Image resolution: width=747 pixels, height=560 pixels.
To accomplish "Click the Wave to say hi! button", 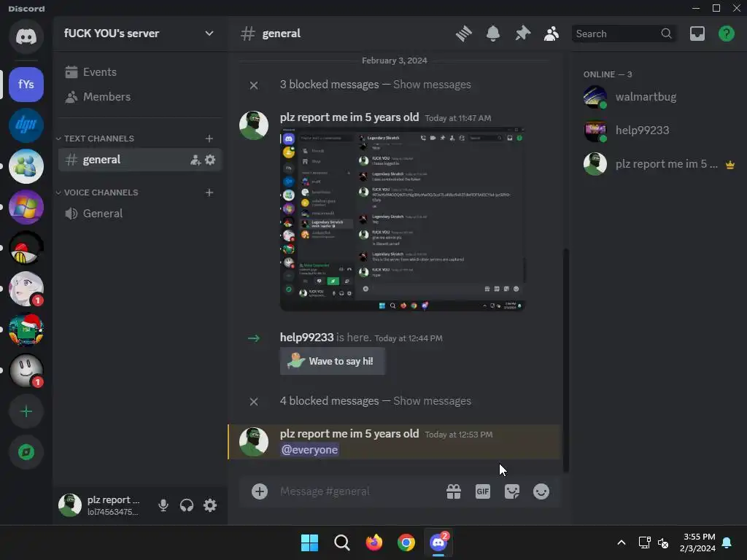I will (333, 362).
